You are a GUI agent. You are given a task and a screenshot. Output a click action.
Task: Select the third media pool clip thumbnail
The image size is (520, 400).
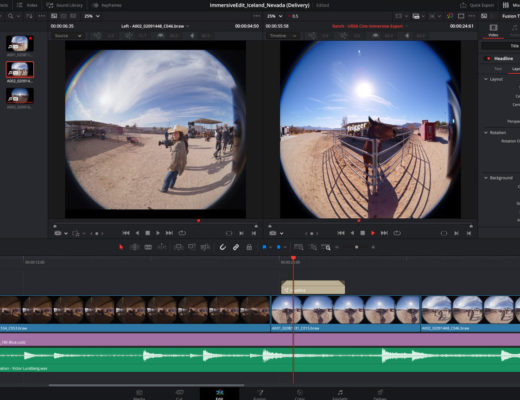(x=20, y=95)
